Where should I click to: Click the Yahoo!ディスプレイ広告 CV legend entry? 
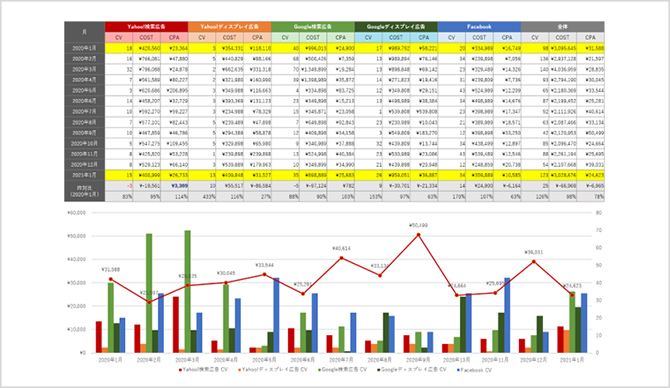tap(273, 370)
